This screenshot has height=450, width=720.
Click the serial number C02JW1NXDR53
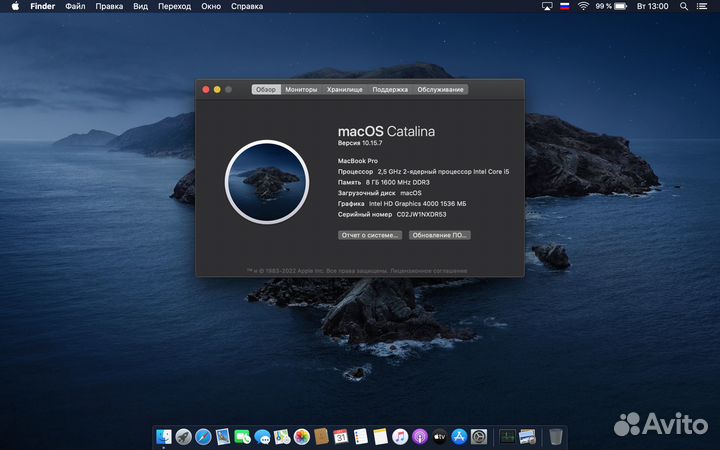422,214
